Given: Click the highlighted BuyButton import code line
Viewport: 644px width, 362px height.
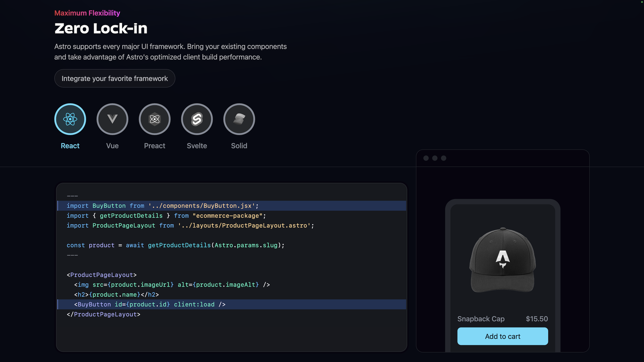Looking at the screenshot, I should click(163, 206).
